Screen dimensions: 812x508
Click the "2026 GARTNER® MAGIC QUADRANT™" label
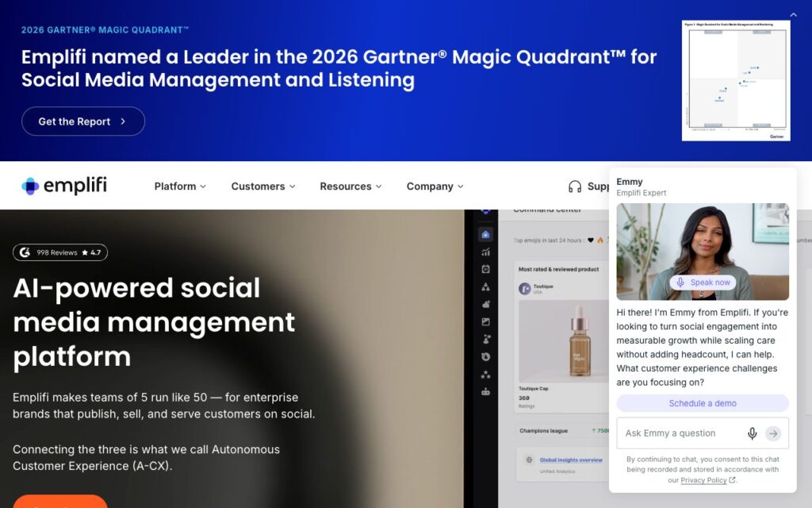click(105, 30)
